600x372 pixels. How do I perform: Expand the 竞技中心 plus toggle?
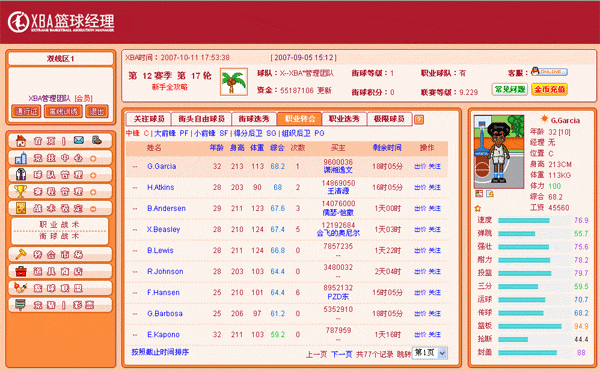[x=93, y=158]
